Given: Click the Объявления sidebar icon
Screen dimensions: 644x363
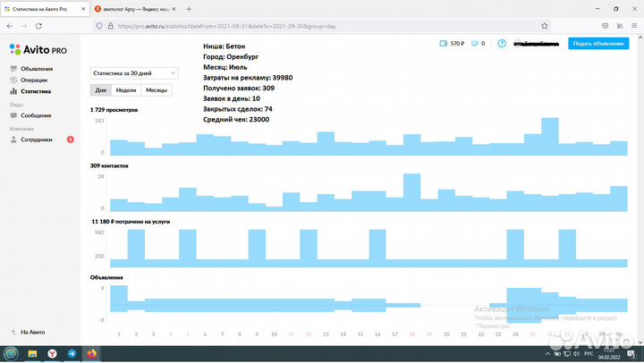Looking at the screenshot, I should [13, 69].
